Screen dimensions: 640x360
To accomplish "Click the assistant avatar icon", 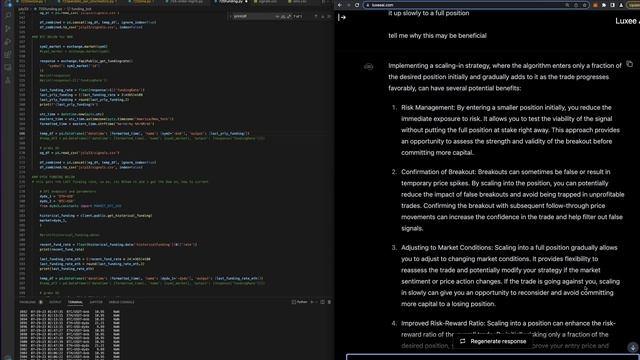I will click(x=368, y=66).
